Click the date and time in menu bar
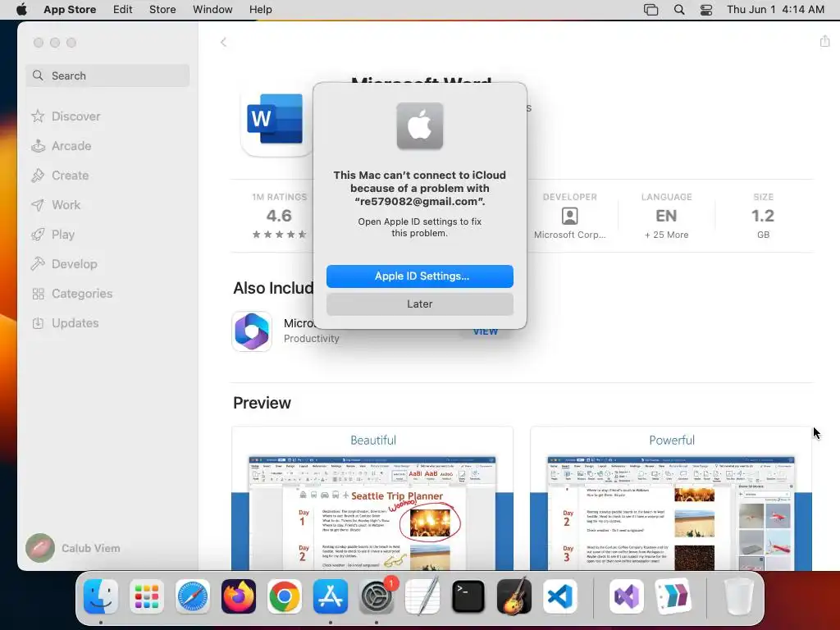Image resolution: width=840 pixels, height=630 pixels. tap(776, 10)
